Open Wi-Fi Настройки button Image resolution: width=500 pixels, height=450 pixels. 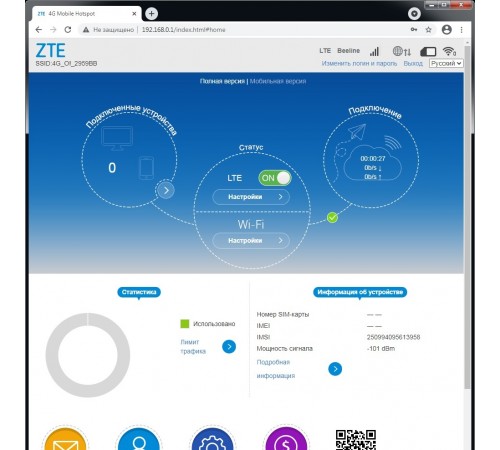click(251, 241)
